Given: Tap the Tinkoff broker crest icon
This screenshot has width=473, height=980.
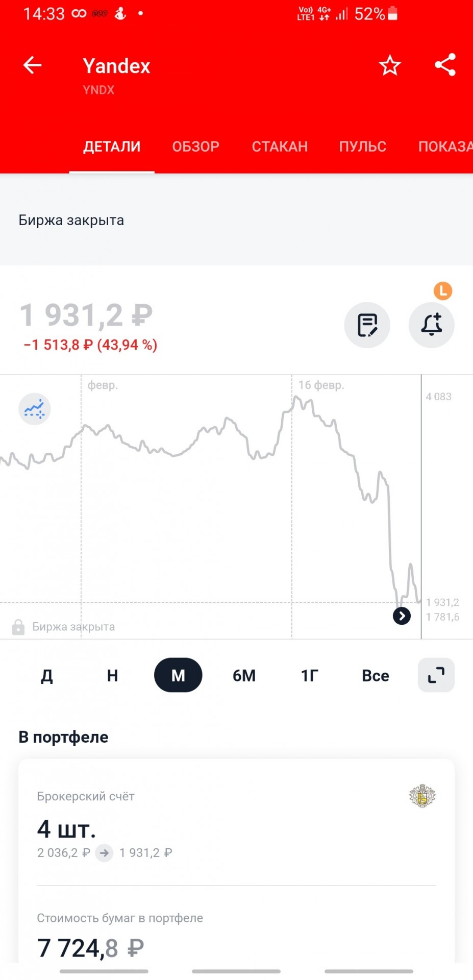Looking at the screenshot, I should coord(422,796).
